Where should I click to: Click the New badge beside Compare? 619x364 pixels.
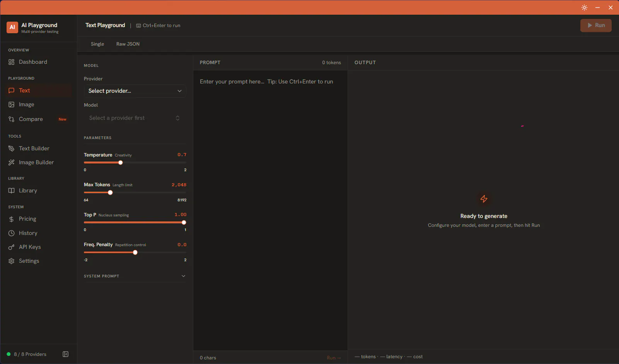(x=62, y=119)
